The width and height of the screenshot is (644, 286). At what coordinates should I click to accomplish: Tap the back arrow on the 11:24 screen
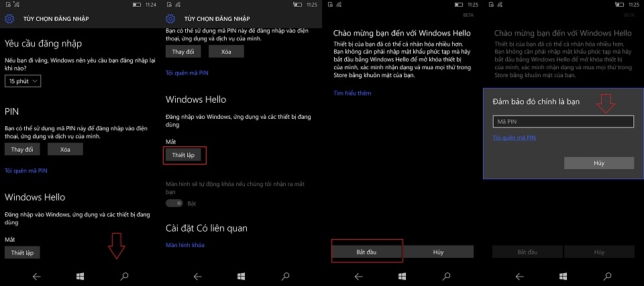(36, 277)
